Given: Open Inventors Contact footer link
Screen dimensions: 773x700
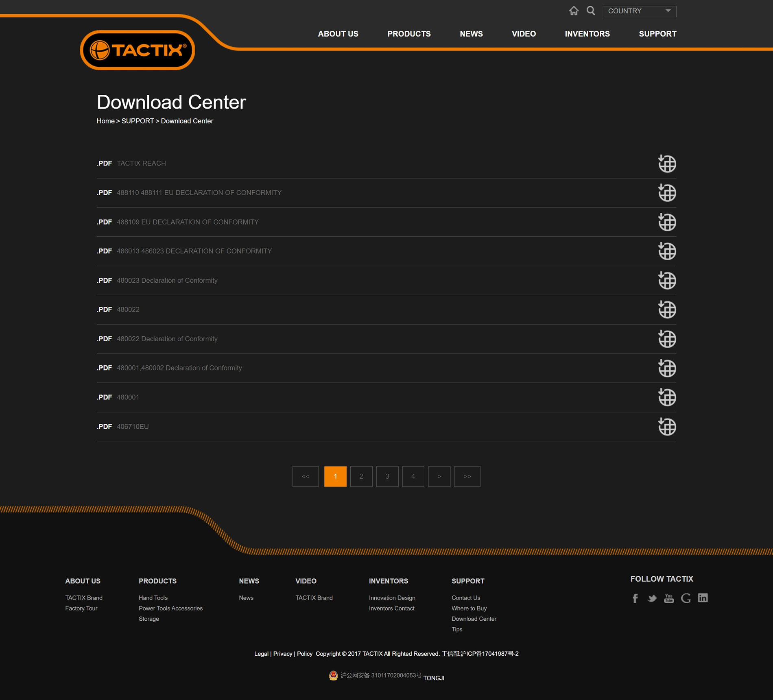Looking at the screenshot, I should [x=392, y=608].
